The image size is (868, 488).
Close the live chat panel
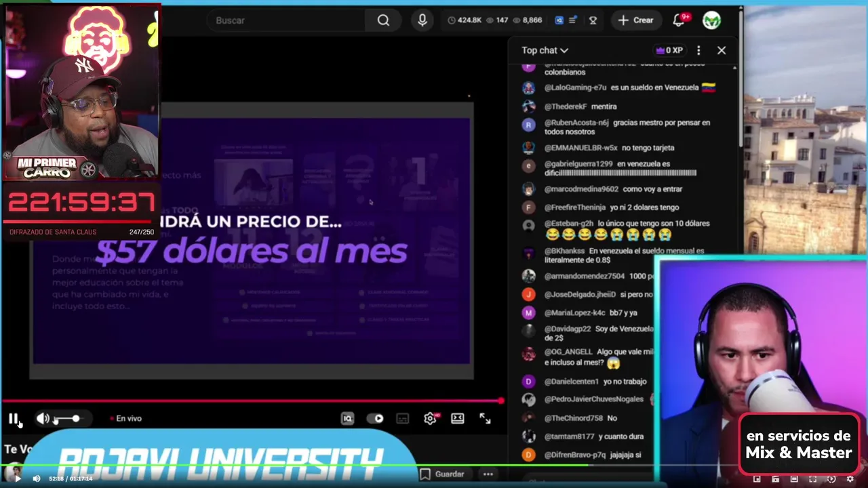(x=722, y=50)
